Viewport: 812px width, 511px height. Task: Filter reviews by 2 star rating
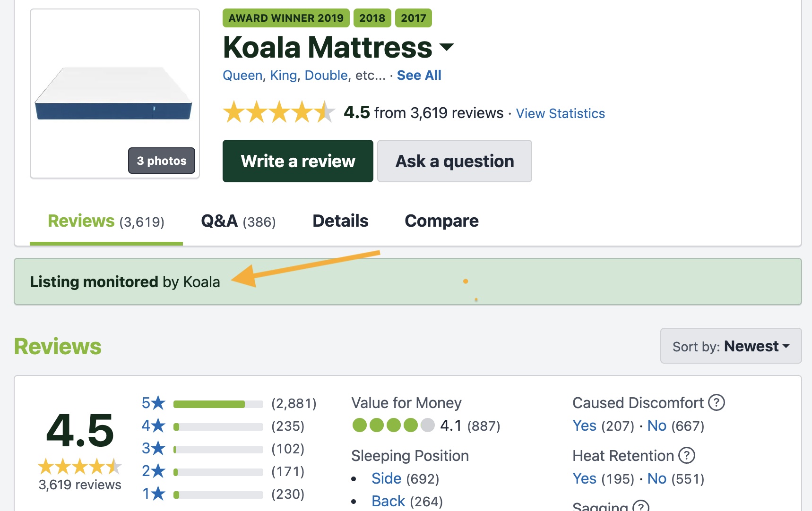coord(154,471)
